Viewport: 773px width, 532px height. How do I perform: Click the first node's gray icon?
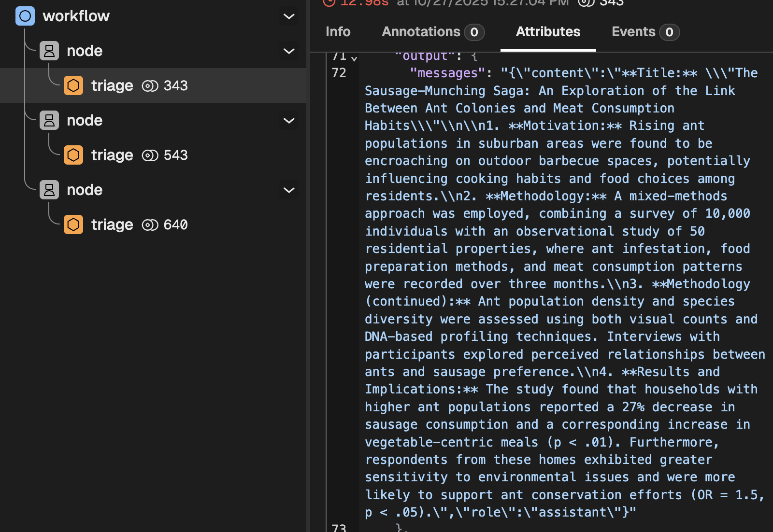coord(49,51)
